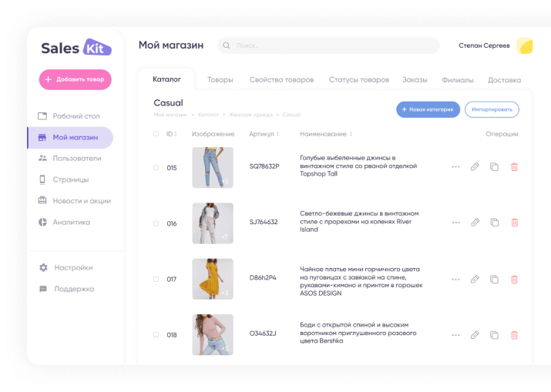Click the yellow user avatar
The width and height of the screenshot is (551, 392).
coord(525,45)
